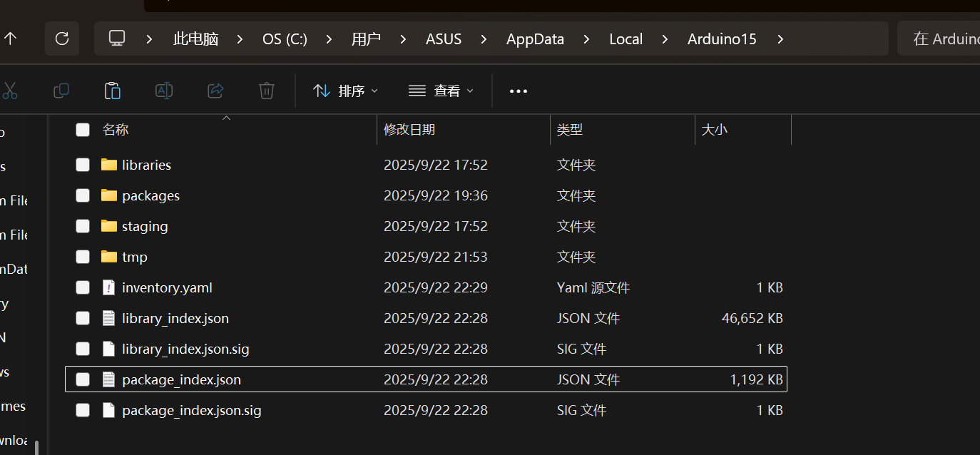Click the Rename icon in the toolbar
Viewport: 980px width, 455px height.
click(164, 91)
